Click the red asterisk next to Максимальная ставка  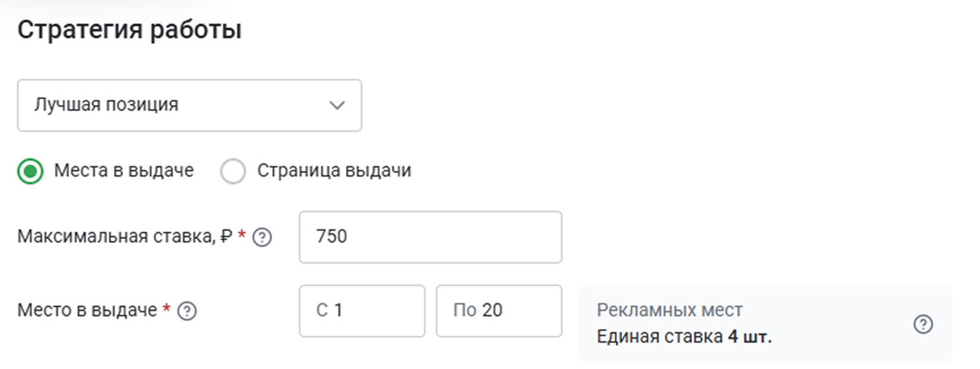[x=242, y=236]
